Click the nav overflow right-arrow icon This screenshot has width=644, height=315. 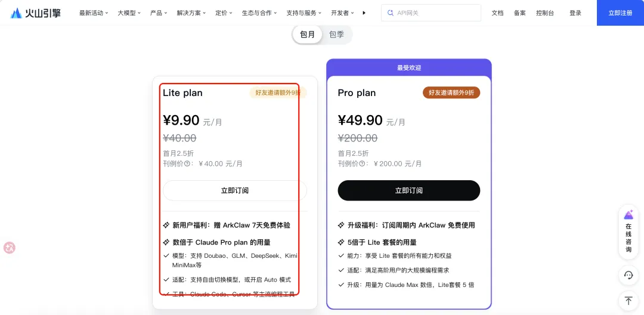364,13
